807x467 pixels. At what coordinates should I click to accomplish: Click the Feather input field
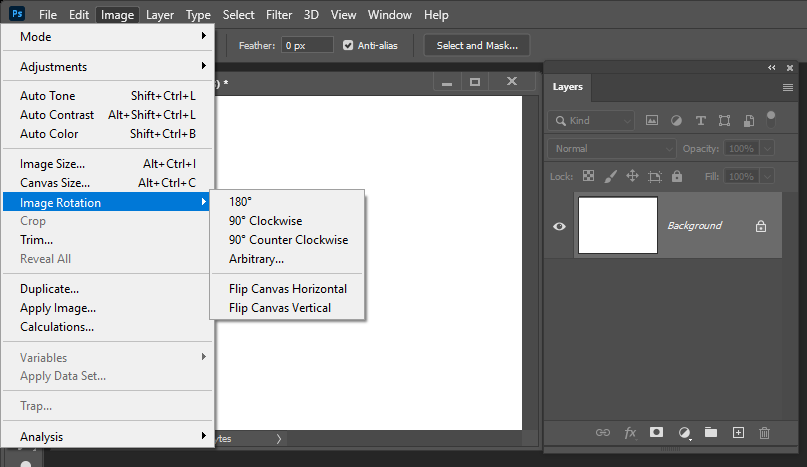pos(307,45)
